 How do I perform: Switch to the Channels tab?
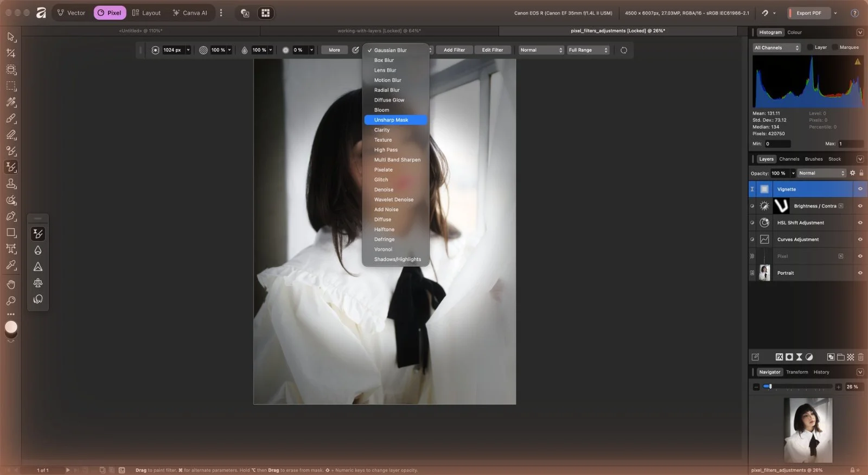[x=789, y=159]
